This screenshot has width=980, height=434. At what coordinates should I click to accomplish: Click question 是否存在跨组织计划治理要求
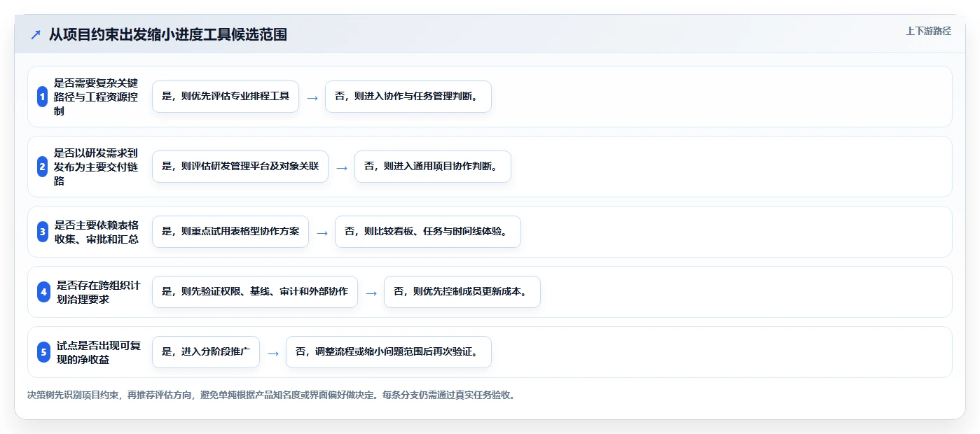point(99,292)
